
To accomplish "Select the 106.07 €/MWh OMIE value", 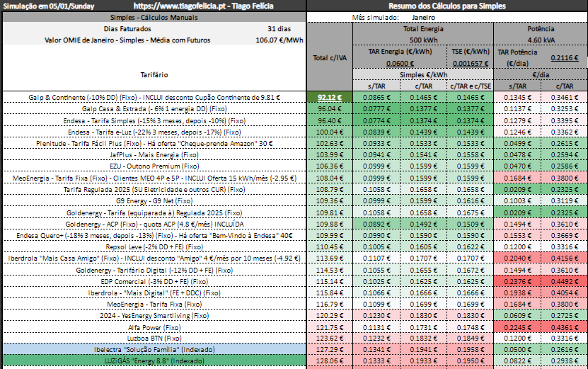I will pos(275,40).
